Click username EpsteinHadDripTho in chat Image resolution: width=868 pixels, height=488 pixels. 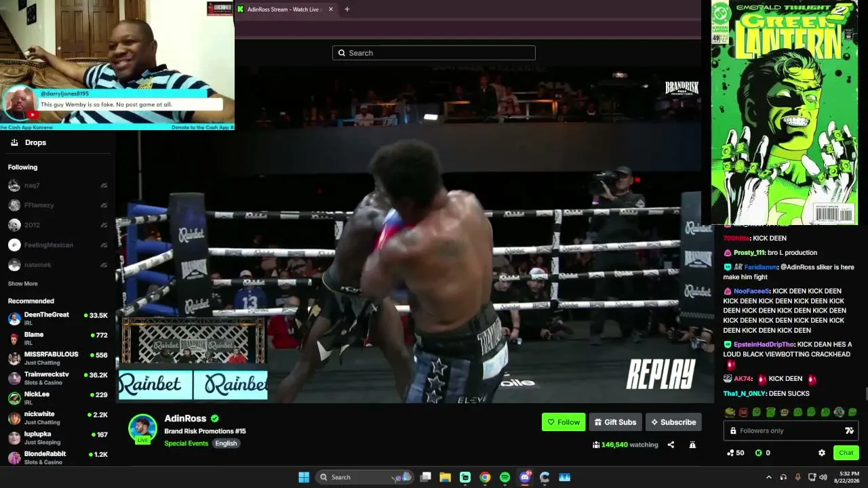click(764, 344)
